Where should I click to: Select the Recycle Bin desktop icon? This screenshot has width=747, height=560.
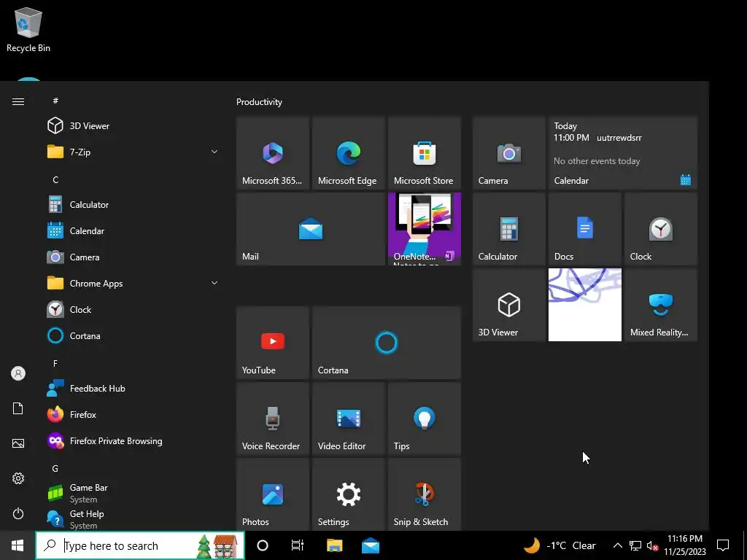28,30
